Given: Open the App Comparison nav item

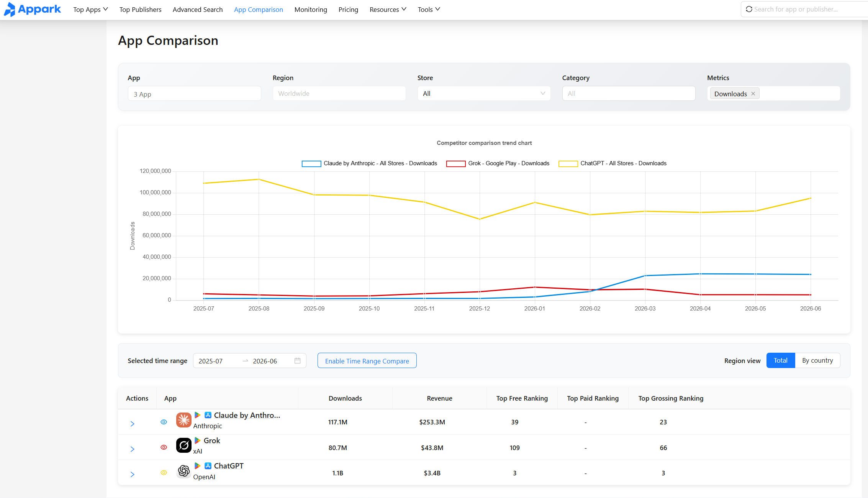Looking at the screenshot, I should click(259, 10).
